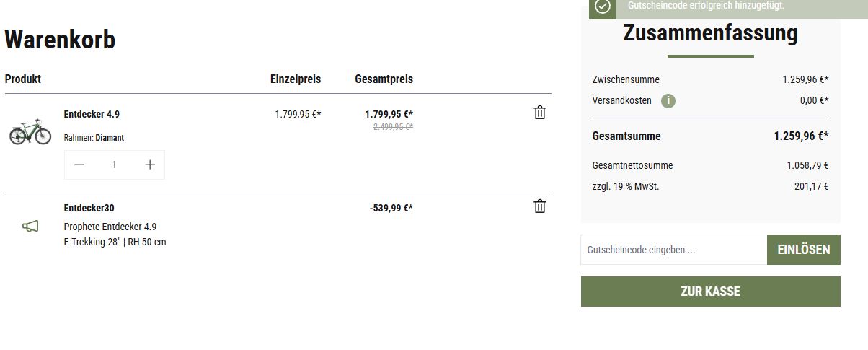Open the Entdecker 4.9 product link
Image resolution: width=868 pixels, height=350 pixels.
click(92, 114)
